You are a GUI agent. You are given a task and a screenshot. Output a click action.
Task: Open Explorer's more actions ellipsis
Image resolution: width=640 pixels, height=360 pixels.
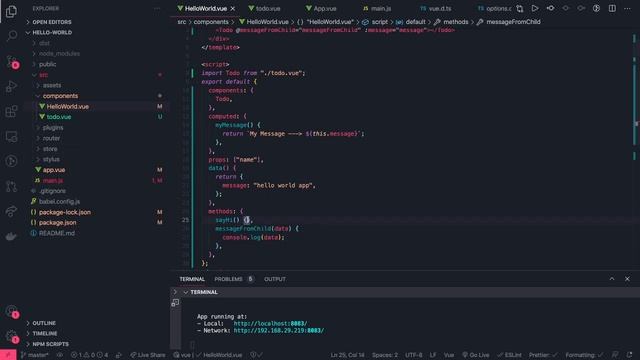coord(157,9)
